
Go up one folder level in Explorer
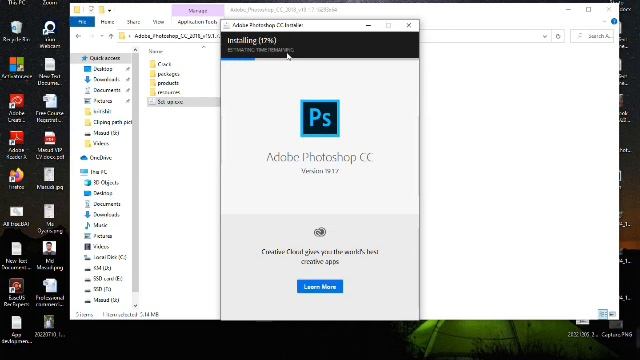coord(111,36)
